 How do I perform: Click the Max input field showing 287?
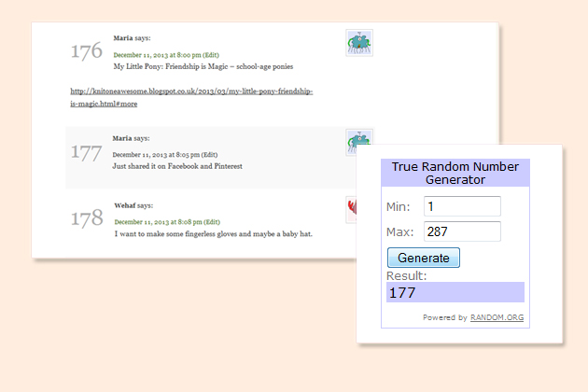pos(462,231)
